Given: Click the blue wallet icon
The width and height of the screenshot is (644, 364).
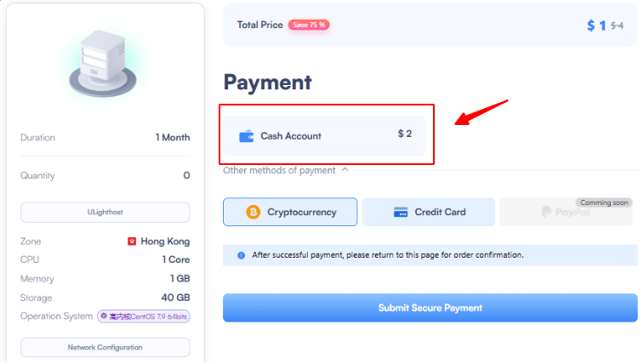Looking at the screenshot, I should 247,136.
